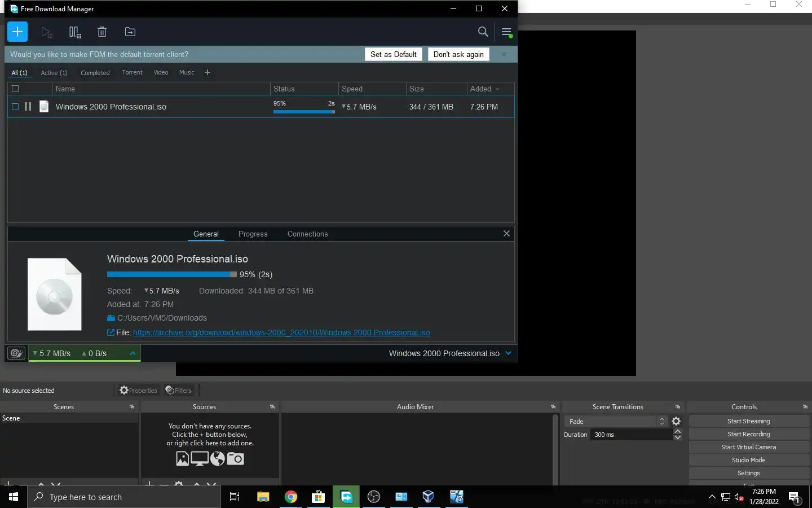The height and width of the screenshot is (508, 812).
Task: Expand the speed indicator panel arrow
Action: click(133, 353)
